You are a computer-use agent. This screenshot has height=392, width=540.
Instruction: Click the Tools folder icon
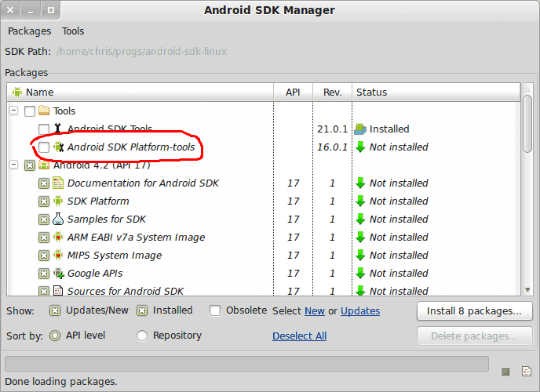(x=44, y=111)
